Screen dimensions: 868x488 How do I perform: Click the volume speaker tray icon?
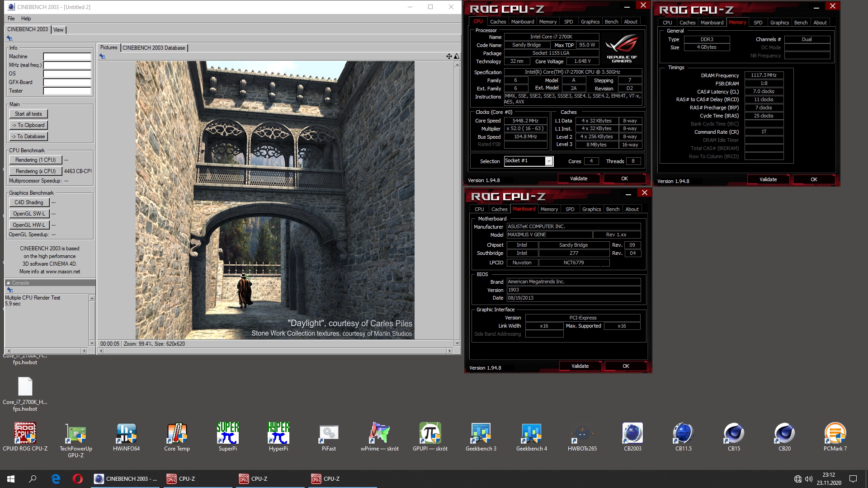809,479
